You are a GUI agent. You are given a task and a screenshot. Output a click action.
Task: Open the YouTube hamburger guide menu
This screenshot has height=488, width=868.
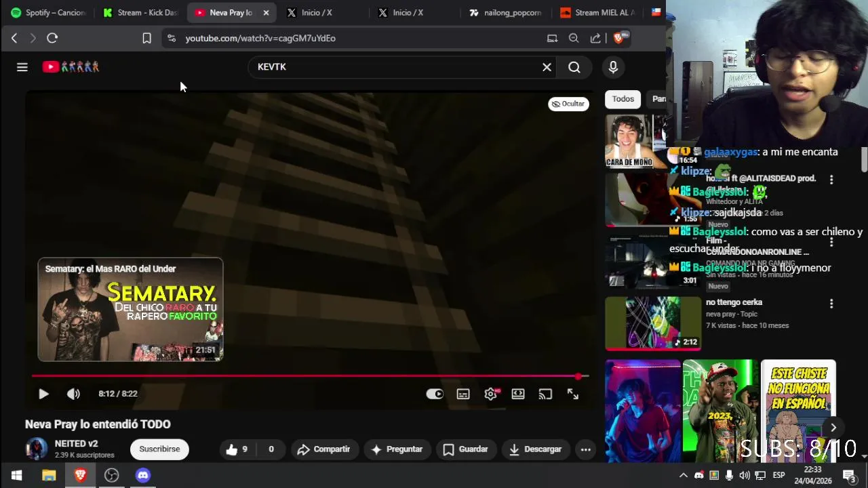pyautogui.click(x=22, y=67)
